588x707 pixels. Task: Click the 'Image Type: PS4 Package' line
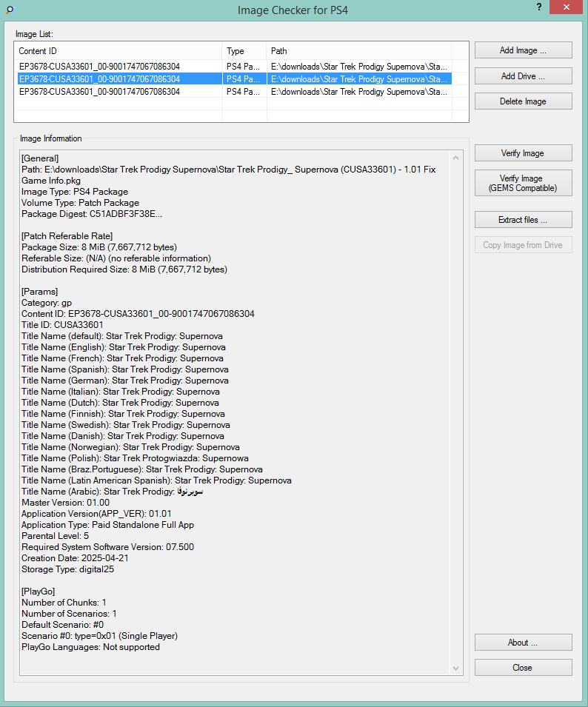pos(75,192)
